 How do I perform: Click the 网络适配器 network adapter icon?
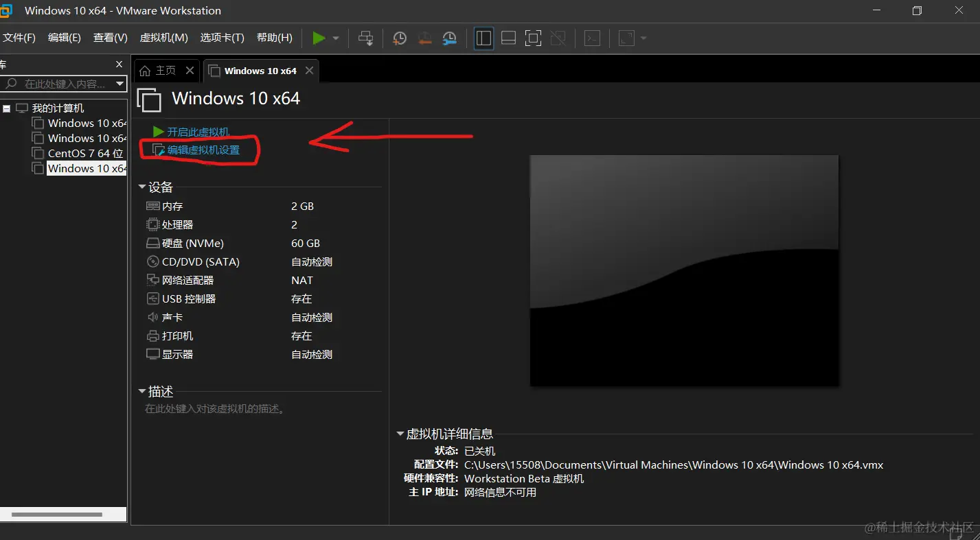click(x=152, y=280)
